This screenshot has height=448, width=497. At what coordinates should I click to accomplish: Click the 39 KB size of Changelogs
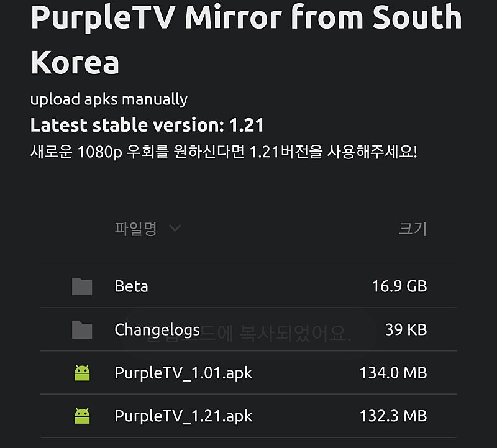coord(406,330)
